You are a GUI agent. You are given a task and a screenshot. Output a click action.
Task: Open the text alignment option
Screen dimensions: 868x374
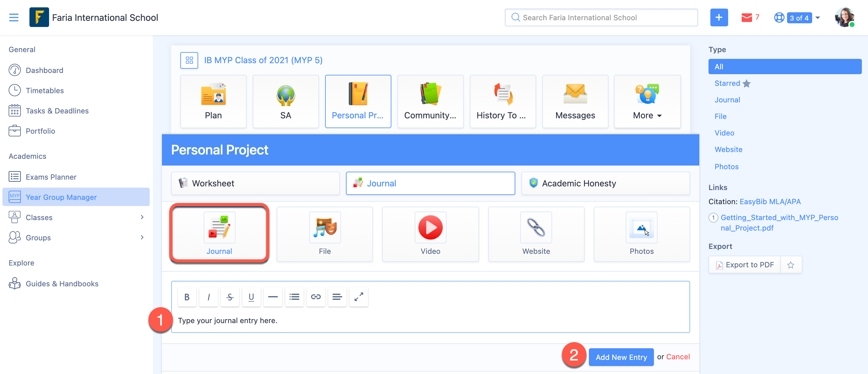point(337,296)
